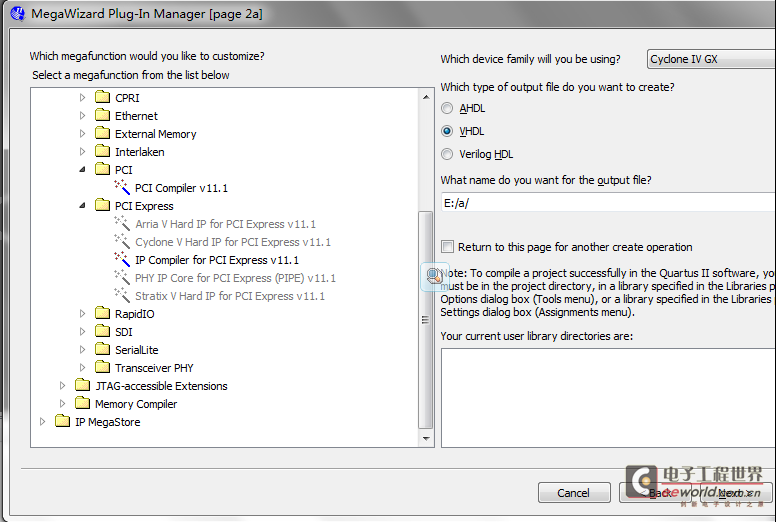This screenshot has width=776, height=522.
Task: Expand the Transceiver PHY tree node
Action: point(83,368)
